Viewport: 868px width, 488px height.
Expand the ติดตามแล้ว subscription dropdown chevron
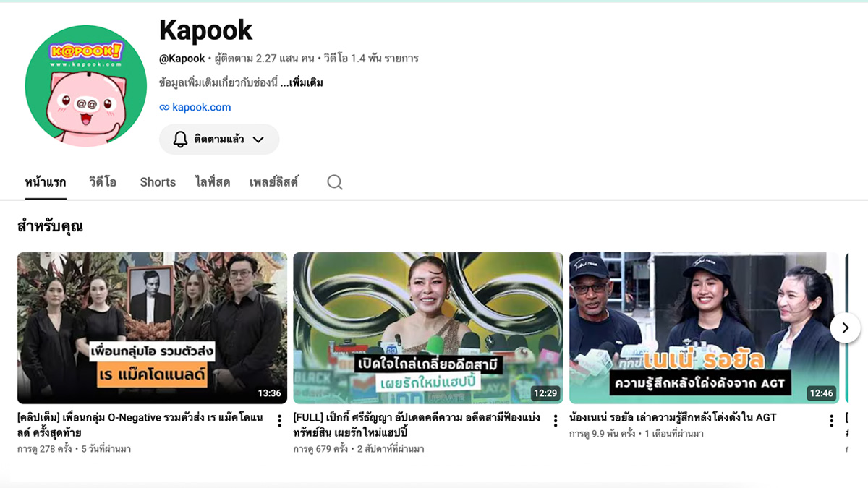[258, 140]
